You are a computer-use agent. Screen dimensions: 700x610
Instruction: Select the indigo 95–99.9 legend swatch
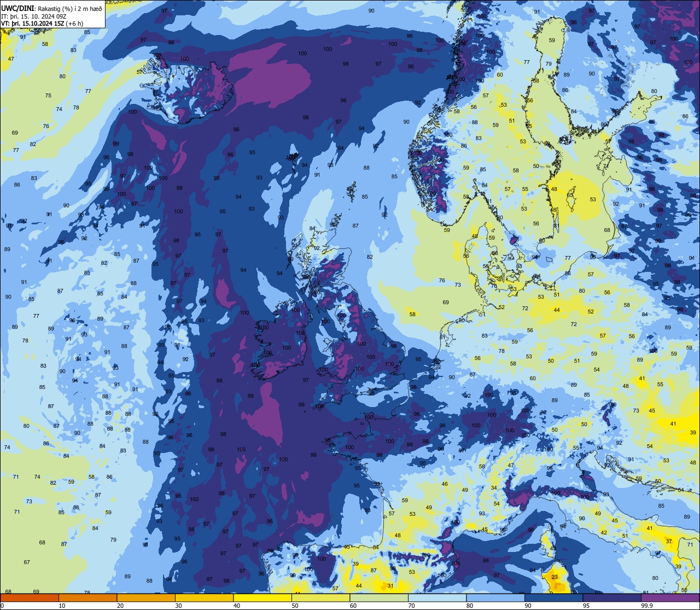[612, 597]
